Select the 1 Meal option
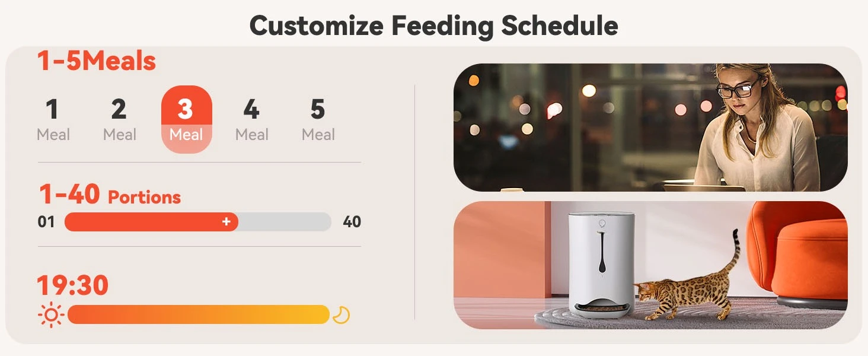 [53, 120]
